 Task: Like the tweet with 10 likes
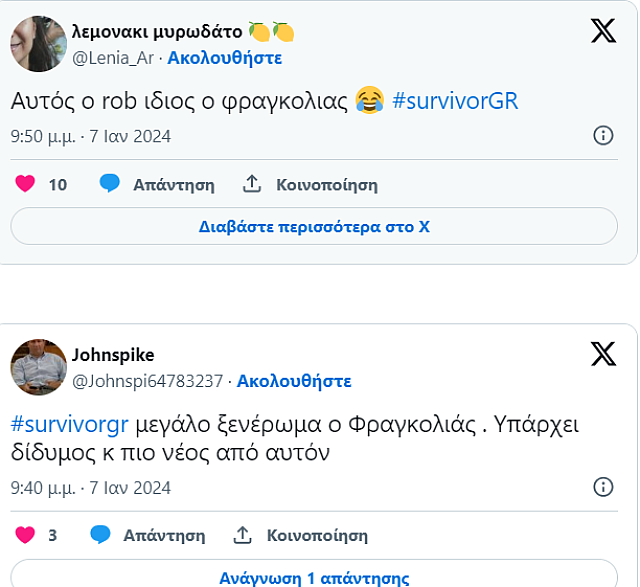pos(26,184)
